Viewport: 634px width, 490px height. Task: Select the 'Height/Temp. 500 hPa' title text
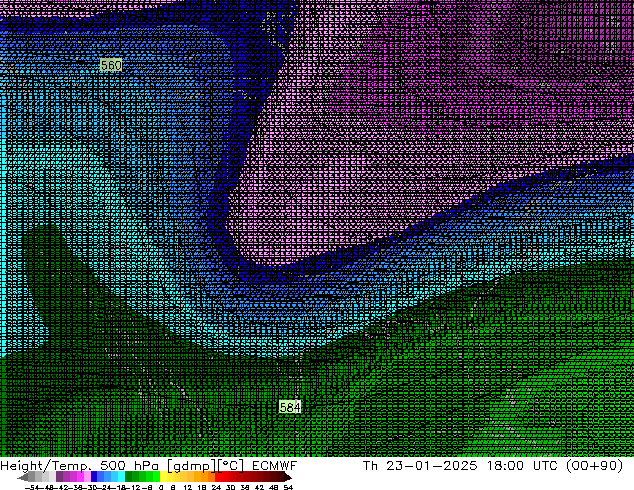click(x=79, y=466)
